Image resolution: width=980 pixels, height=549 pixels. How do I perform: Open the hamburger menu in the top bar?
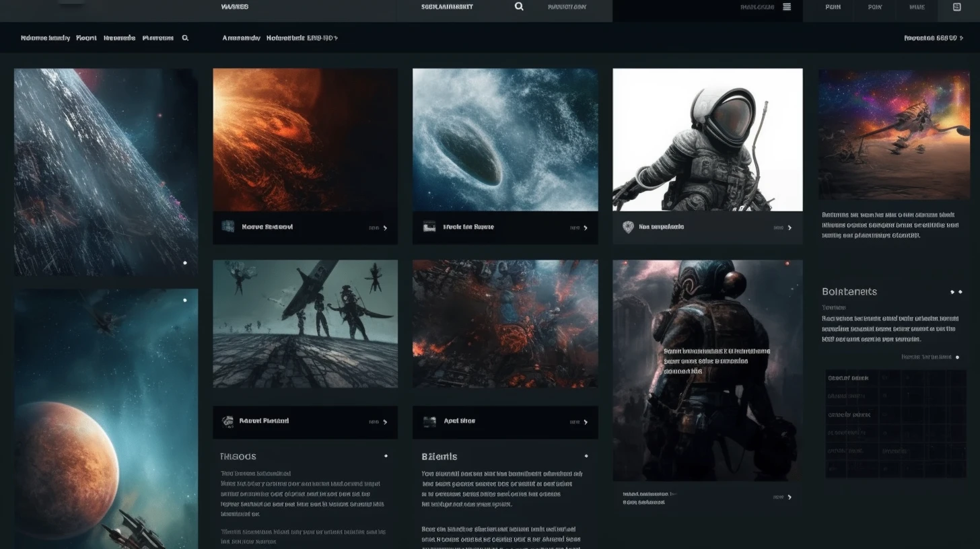click(787, 7)
